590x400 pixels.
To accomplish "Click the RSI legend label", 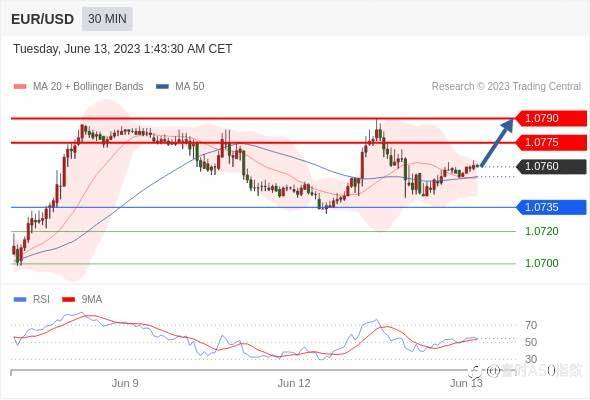I will 41,299.
